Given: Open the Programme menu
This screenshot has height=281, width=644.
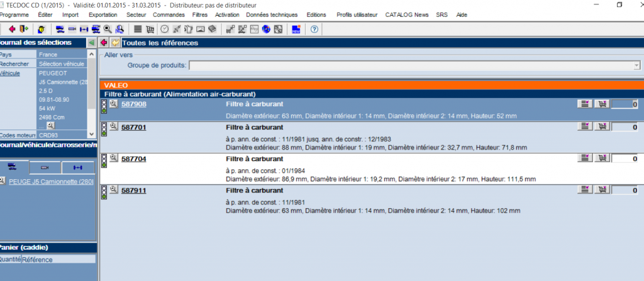Looking at the screenshot, I should point(14,15).
